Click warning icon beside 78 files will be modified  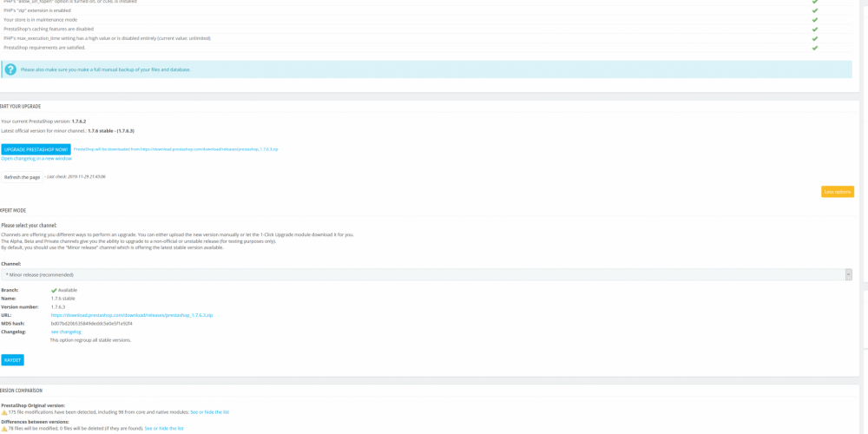click(x=4, y=429)
